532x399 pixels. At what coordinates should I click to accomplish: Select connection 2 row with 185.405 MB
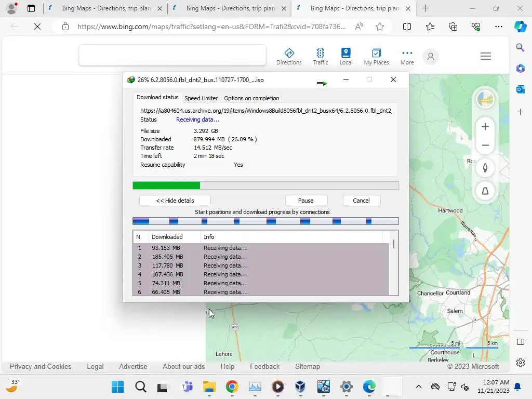(261, 257)
